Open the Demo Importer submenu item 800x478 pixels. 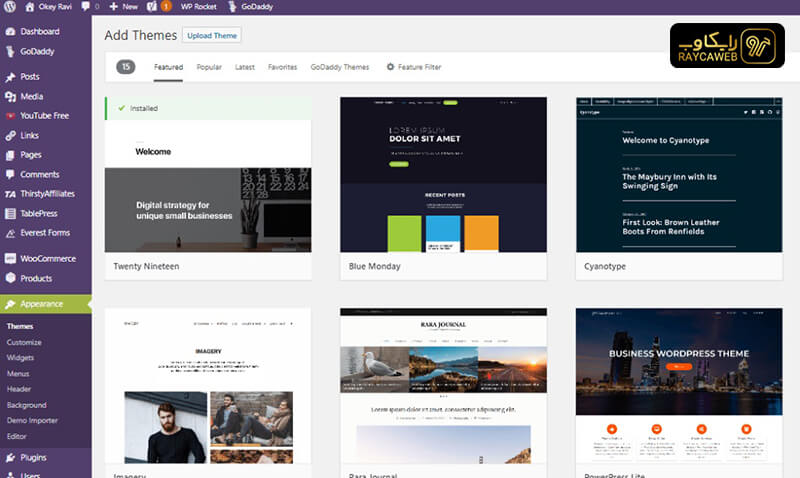[x=32, y=420]
